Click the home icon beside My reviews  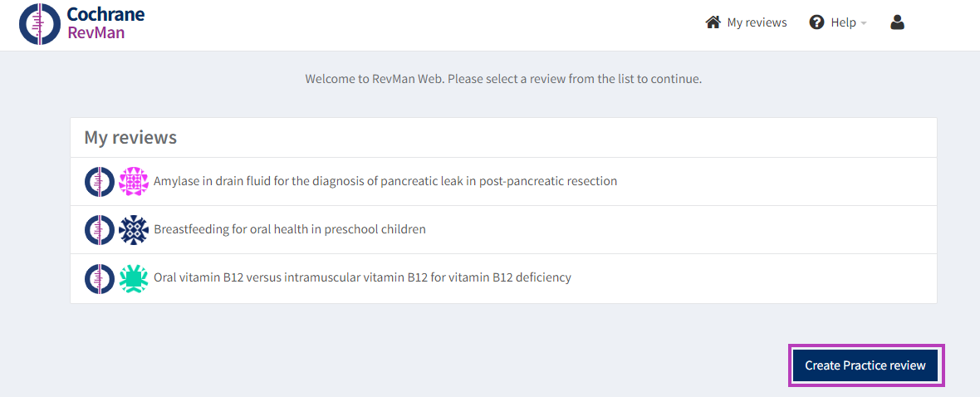pyautogui.click(x=713, y=22)
